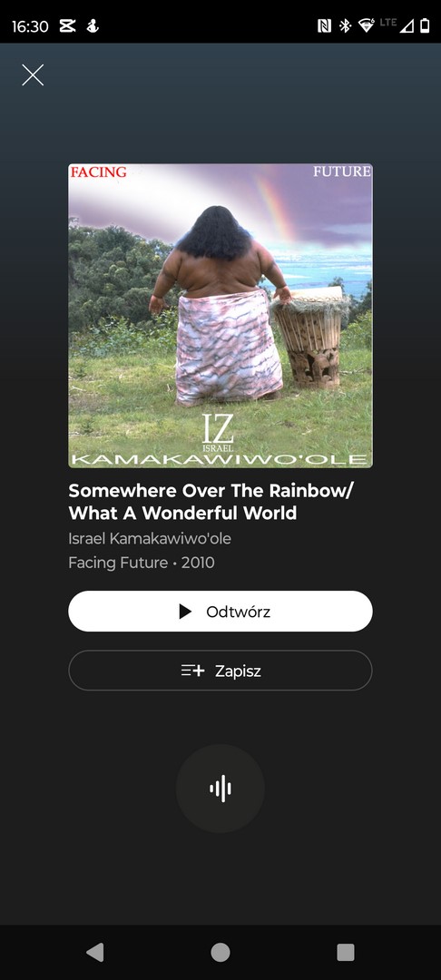Click the play triangle icon in Odtwórz
This screenshot has width=441, height=980.
pos(185,612)
